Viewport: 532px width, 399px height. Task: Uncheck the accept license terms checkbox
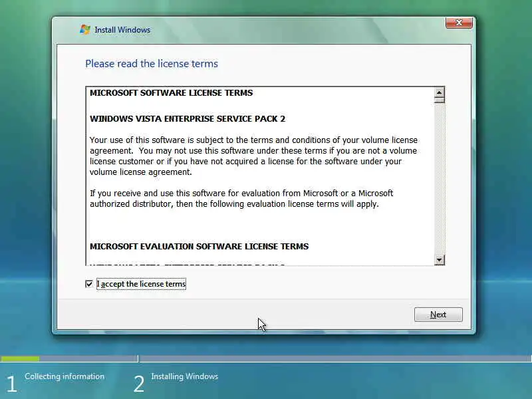click(x=89, y=284)
